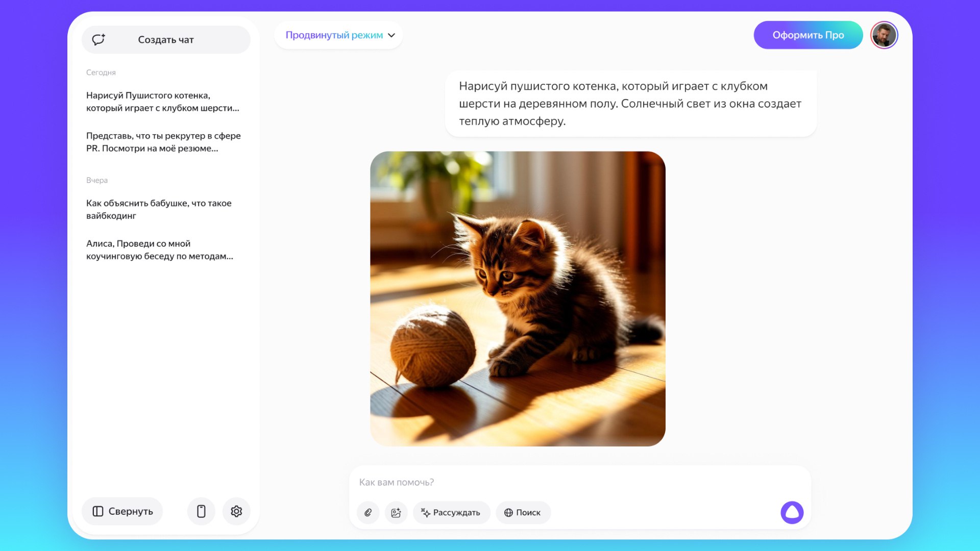Open chat 'Алиса, Проведи со мной'

pos(160,250)
